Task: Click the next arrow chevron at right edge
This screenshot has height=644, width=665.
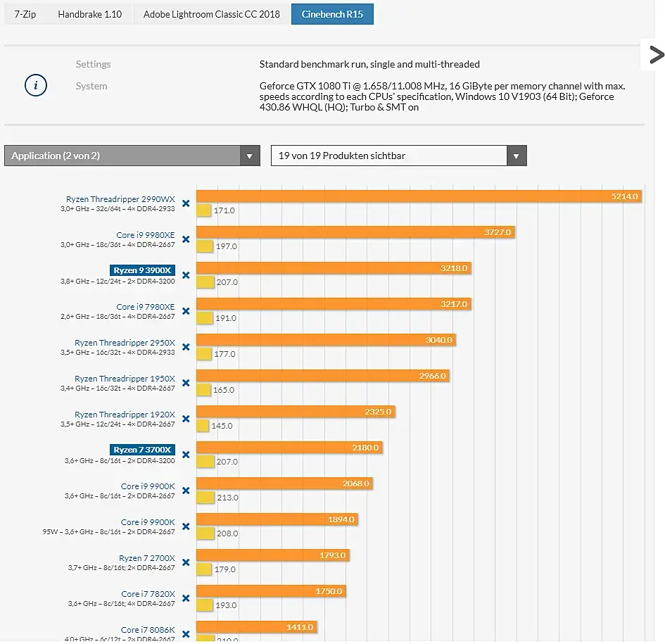Action: [x=655, y=55]
